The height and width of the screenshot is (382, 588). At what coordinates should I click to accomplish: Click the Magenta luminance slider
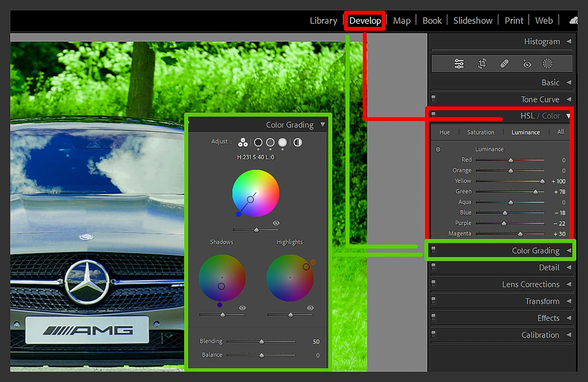[511, 234]
